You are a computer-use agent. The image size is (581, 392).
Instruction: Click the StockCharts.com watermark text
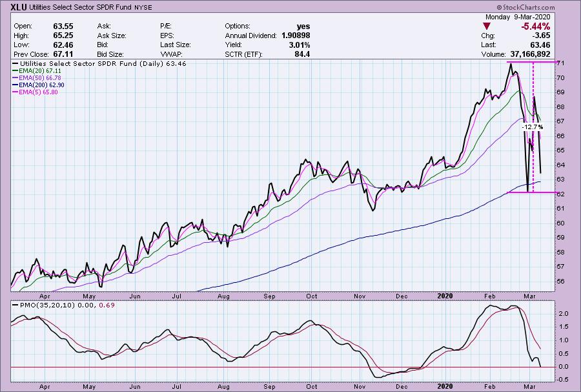pos(526,7)
